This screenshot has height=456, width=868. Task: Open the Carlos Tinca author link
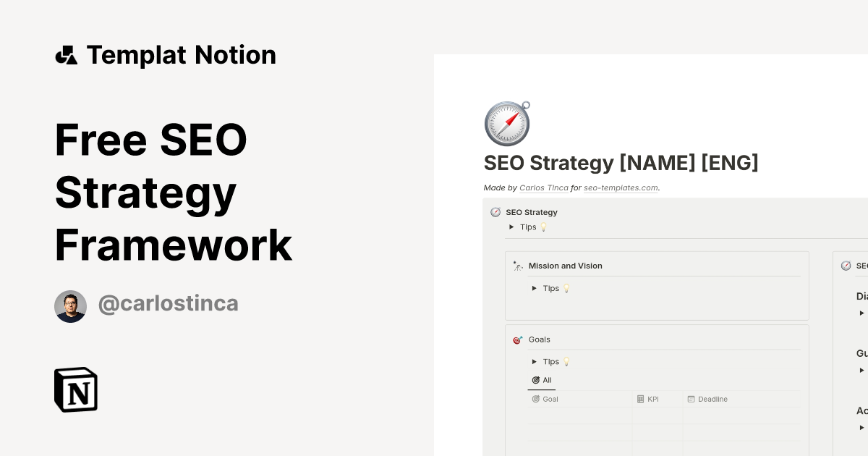click(x=544, y=187)
